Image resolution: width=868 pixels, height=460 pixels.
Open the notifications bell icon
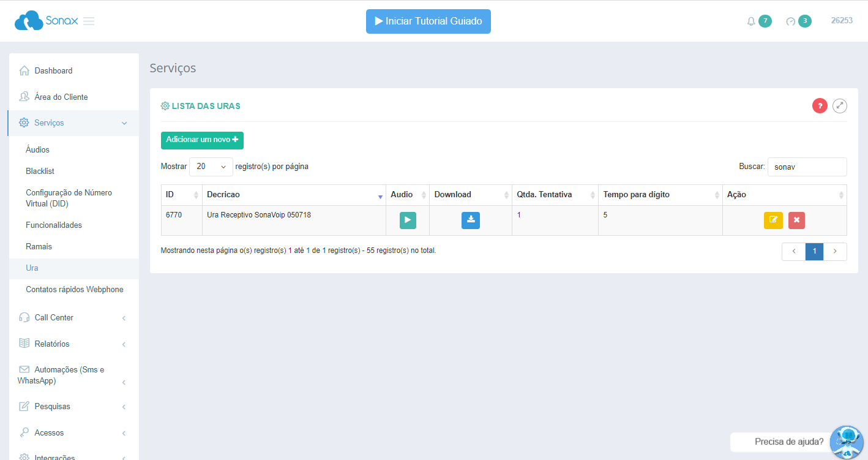[751, 21]
